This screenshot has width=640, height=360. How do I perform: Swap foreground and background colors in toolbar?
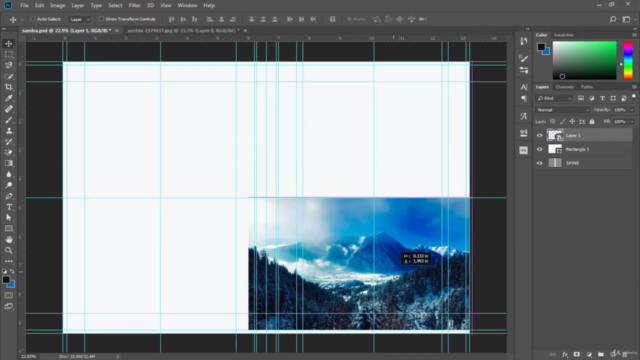[x=12, y=271]
